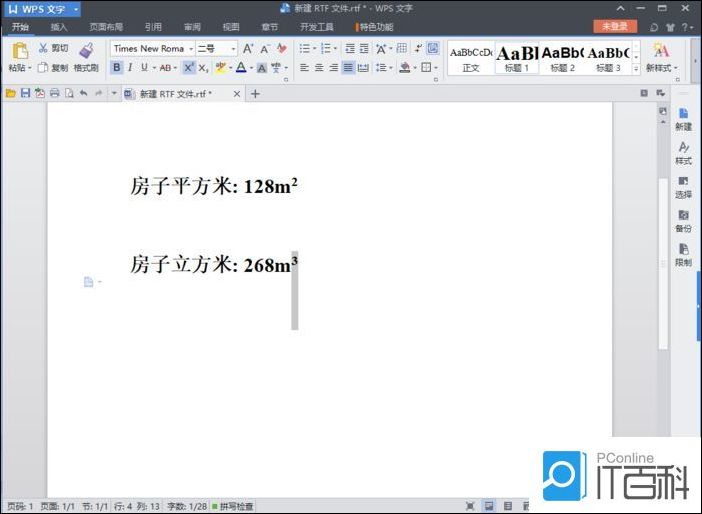The width and height of the screenshot is (702, 514).
Task: Expand the styles gallery more arrow
Action: pos(636,69)
